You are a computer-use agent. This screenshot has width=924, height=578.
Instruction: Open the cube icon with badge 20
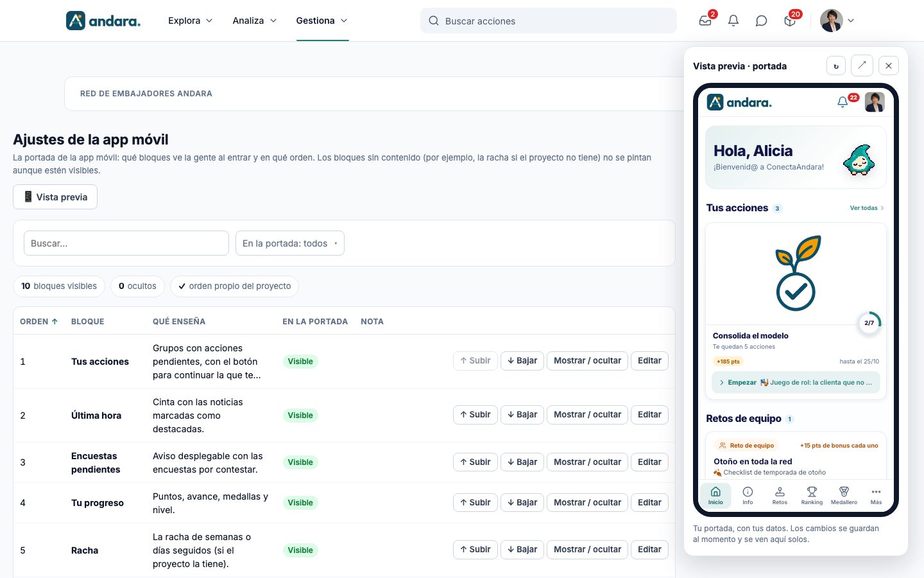[x=790, y=21]
